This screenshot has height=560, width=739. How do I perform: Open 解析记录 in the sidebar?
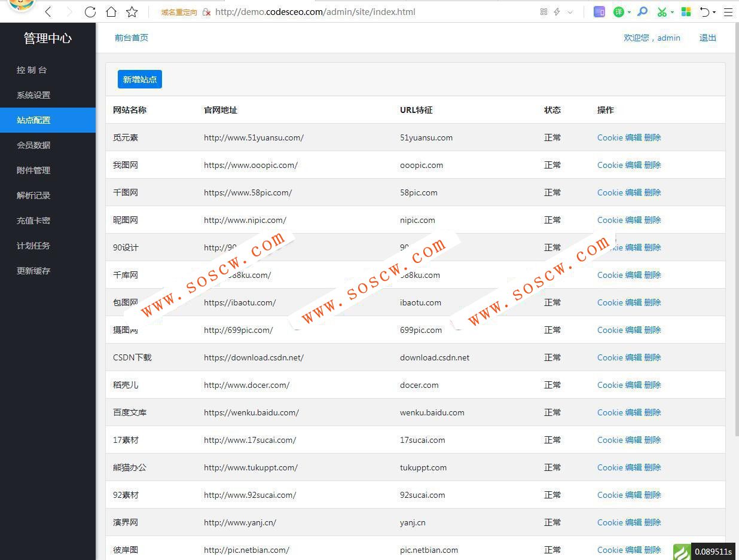point(48,195)
